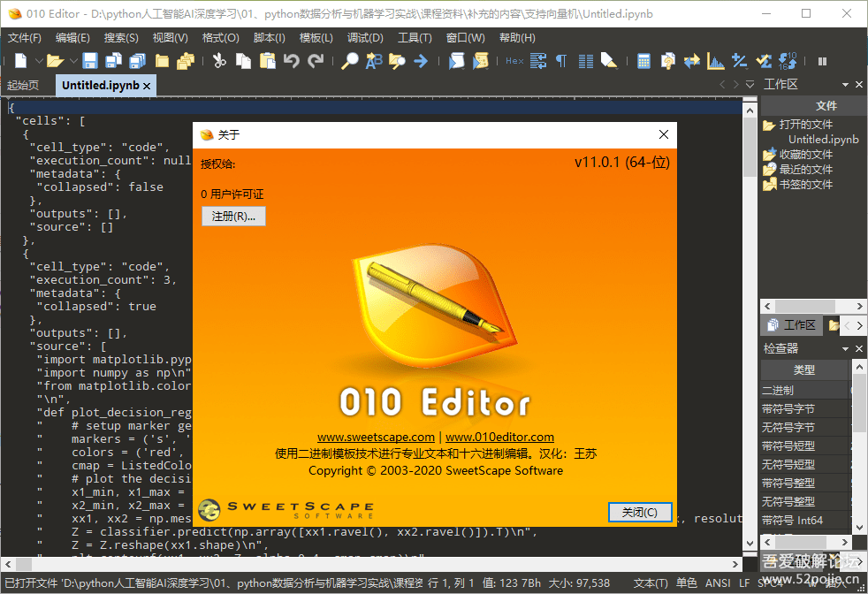Select 书签的文件 in the workspace tree

pos(805,185)
